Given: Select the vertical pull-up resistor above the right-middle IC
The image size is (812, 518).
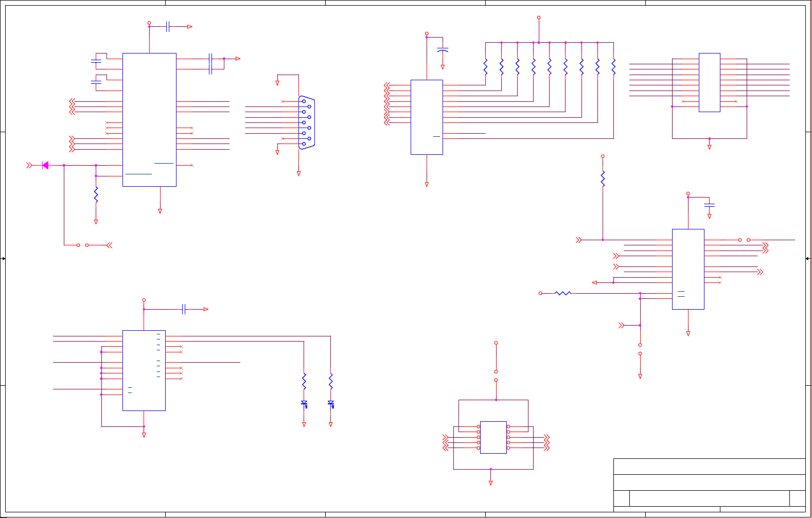Looking at the screenshot, I should 603,178.
